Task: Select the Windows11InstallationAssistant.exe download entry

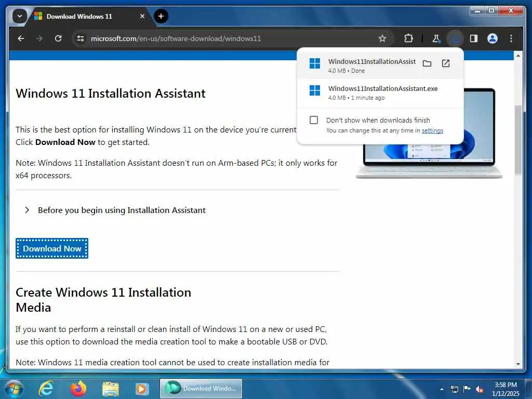Action: point(380,92)
